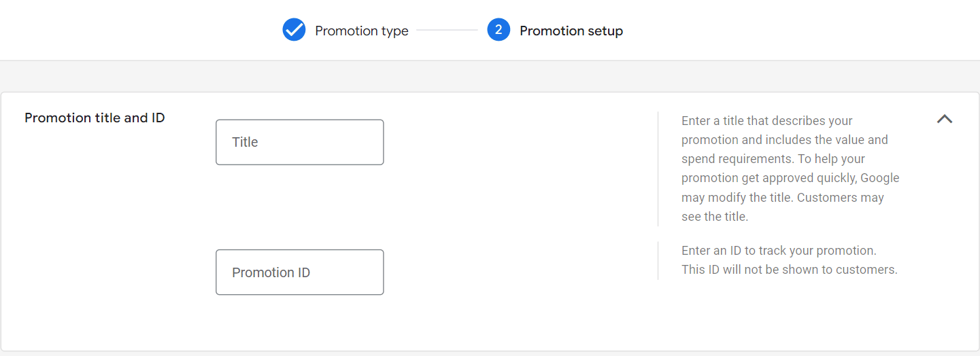Click the connector line between the two steps

[x=447, y=31]
